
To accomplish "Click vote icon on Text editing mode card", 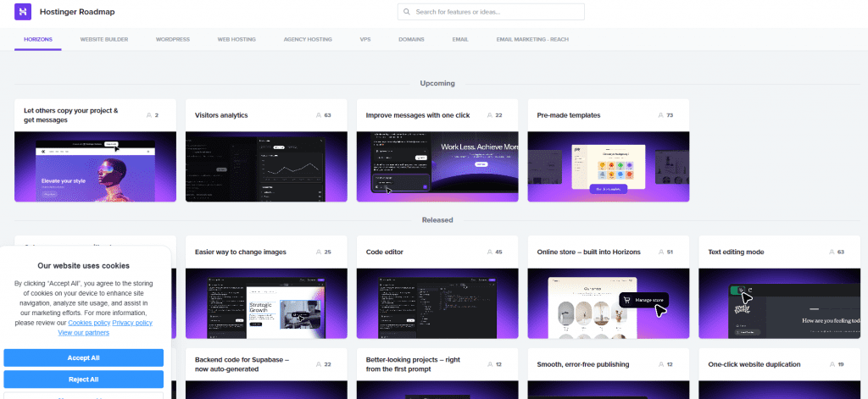I will pyautogui.click(x=832, y=252).
